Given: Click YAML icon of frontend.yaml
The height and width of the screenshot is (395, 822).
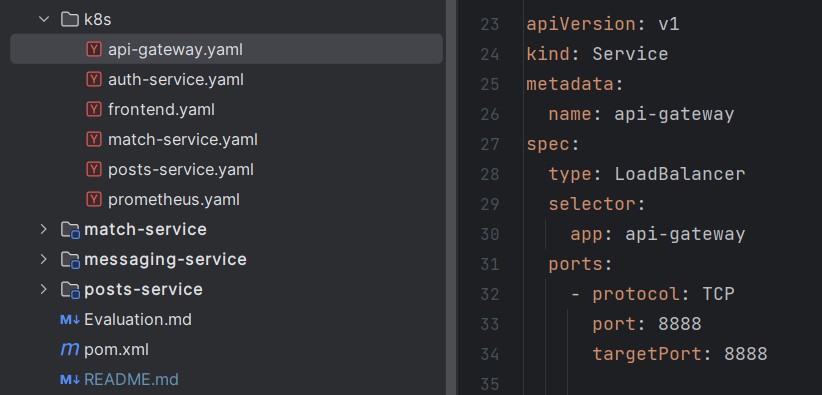Looking at the screenshot, I should [x=94, y=110].
